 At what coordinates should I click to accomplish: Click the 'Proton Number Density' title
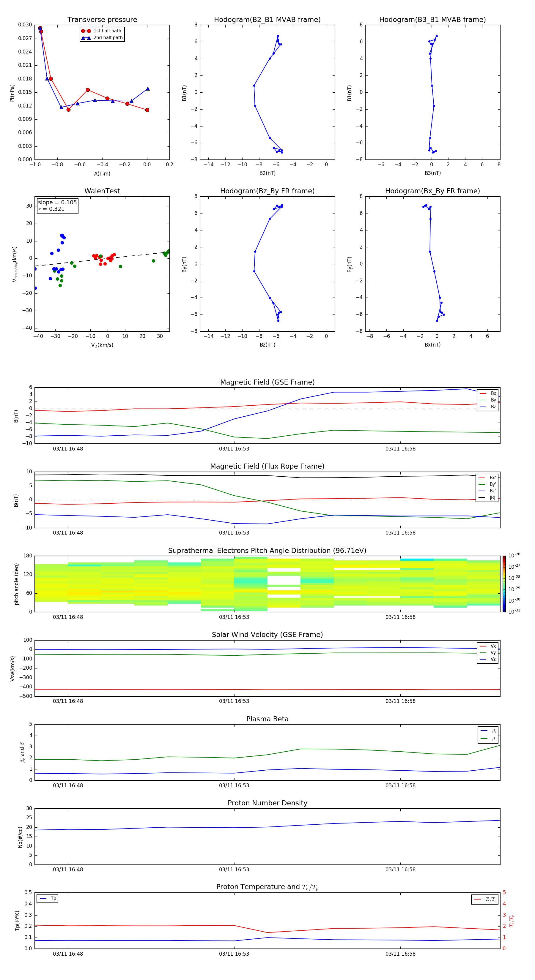point(267,803)
